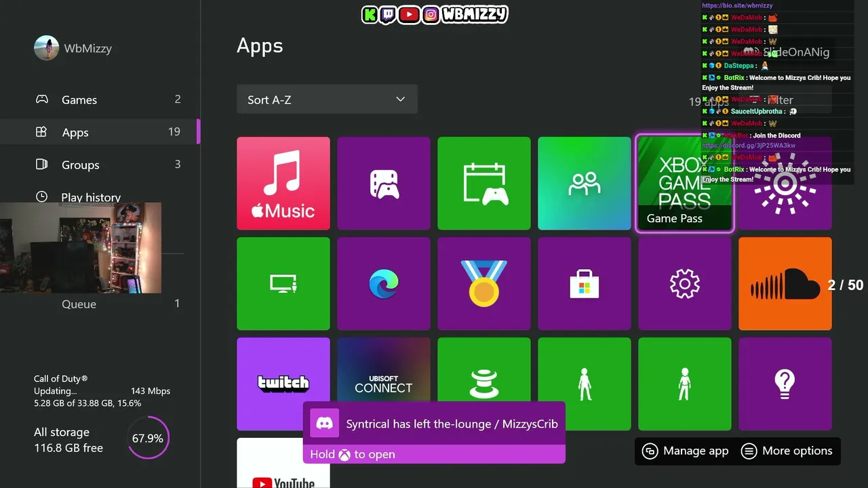This screenshot has width=868, height=488.
Task: Launch the YouTube app tile
Action: pyautogui.click(x=283, y=464)
